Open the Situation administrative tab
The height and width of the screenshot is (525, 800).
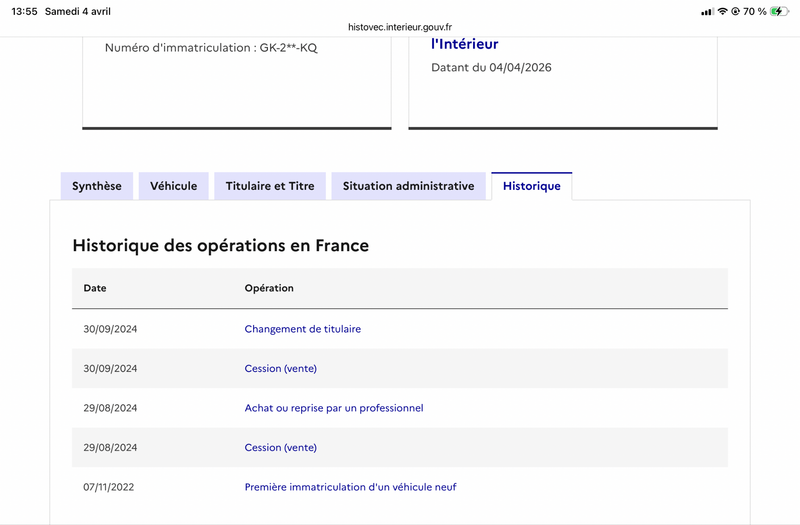[408, 186]
